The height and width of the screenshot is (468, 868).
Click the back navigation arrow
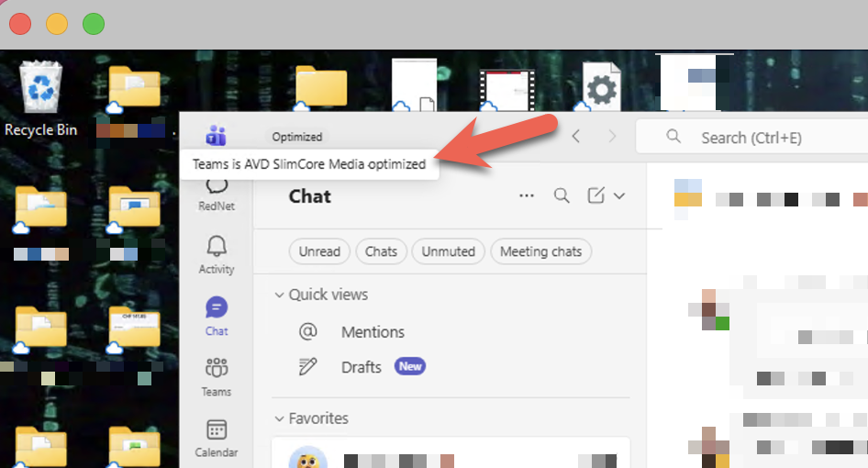pyautogui.click(x=576, y=137)
